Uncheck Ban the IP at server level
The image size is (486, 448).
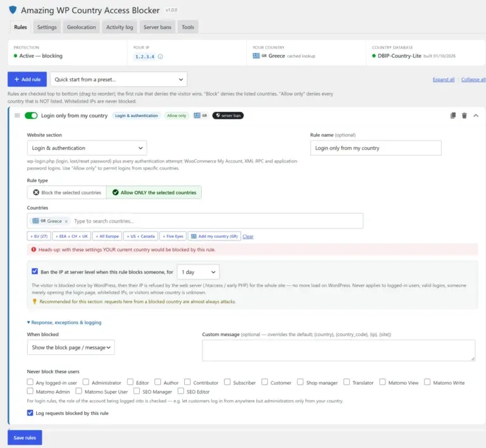[x=35, y=271]
